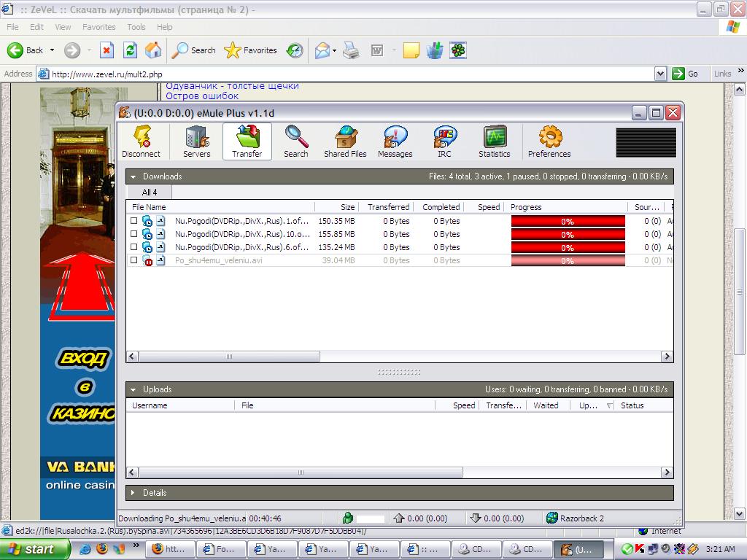Open the browser Edit menu
The width and height of the screenshot is (747, 560).
point(36,27)
